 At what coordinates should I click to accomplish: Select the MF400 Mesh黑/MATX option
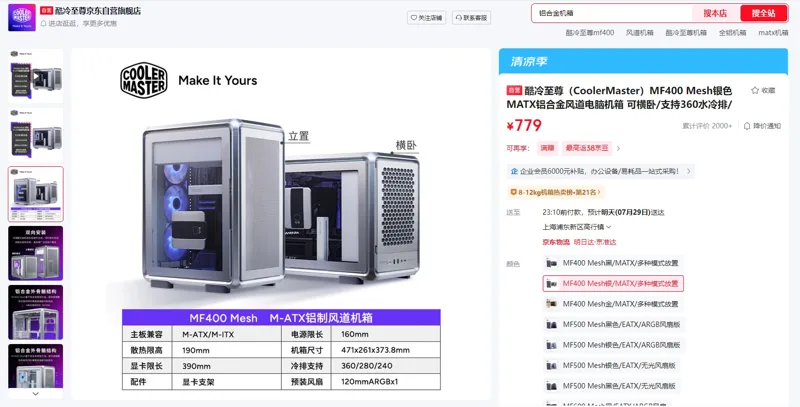tap(613, 263)
